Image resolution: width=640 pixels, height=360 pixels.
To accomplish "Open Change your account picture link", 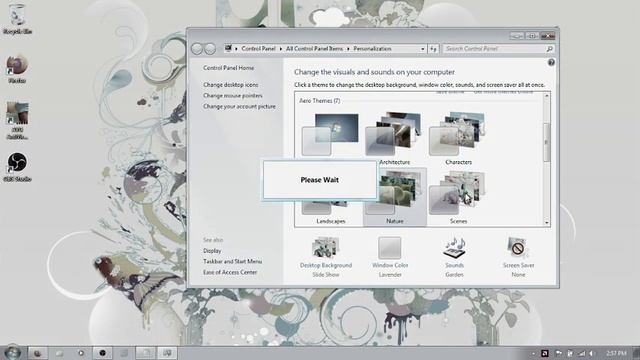I will pyautogui.click(x=239, y=106).
